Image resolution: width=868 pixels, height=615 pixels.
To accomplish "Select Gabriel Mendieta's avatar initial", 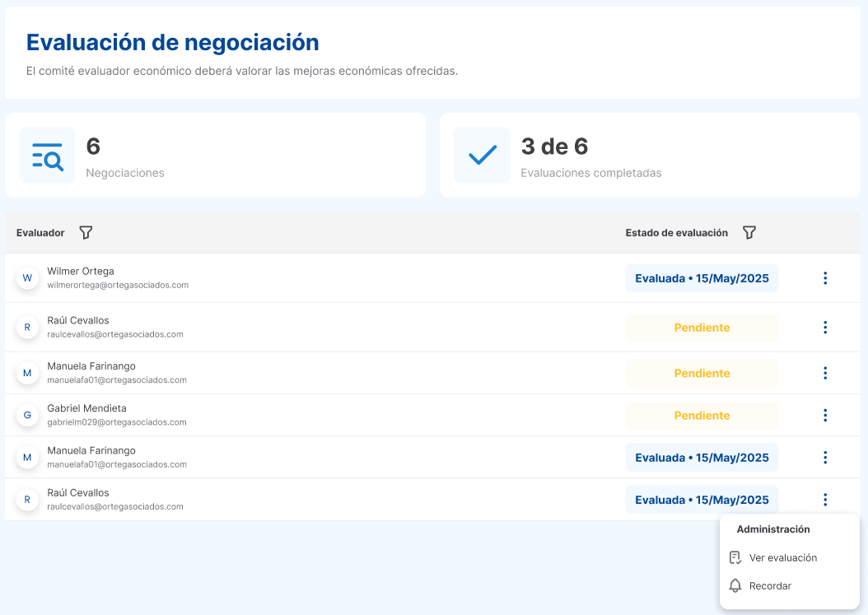I will click(x=27, y=415).
